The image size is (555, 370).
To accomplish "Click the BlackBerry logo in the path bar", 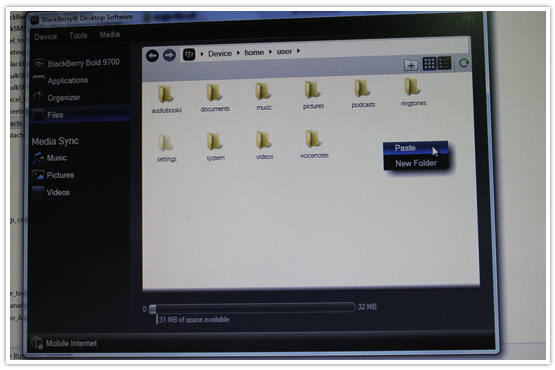I will point(189,55).
